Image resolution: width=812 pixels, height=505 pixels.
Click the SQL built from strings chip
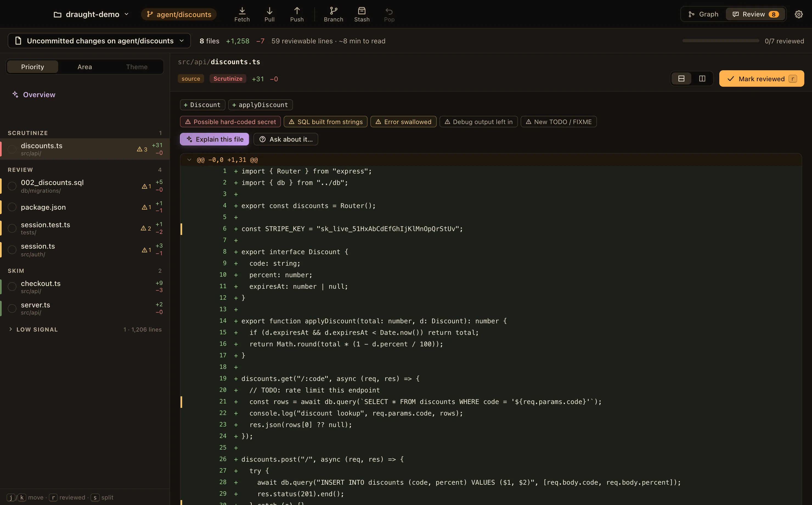point(325,122)
